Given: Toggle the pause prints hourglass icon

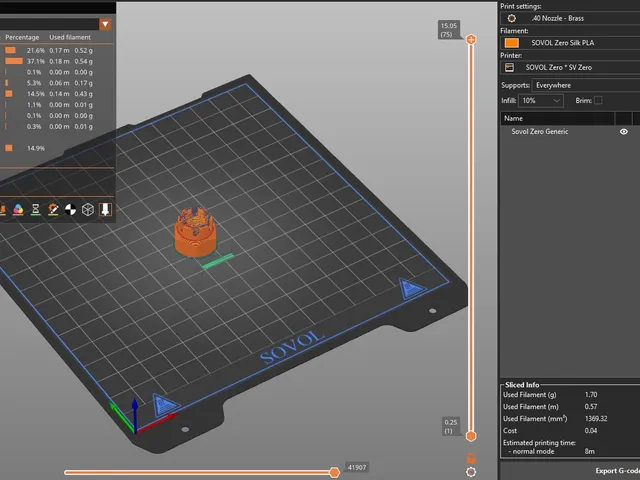Looking at the screenshot, I should pos(36,209).
